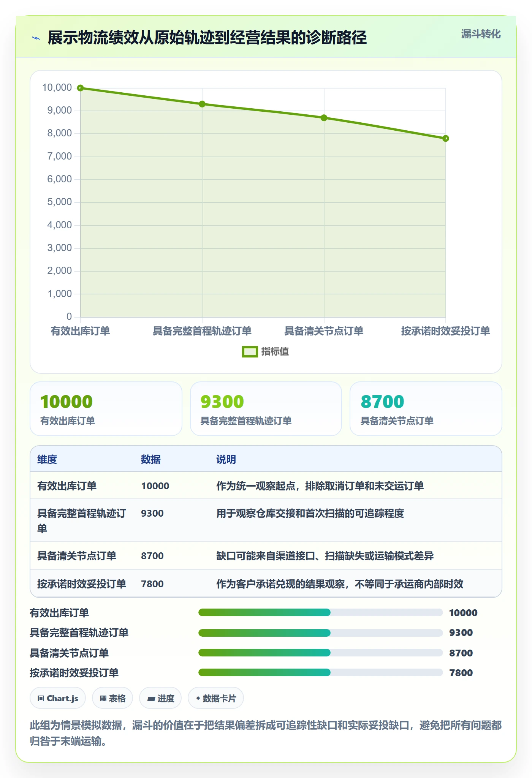Open the 10000 有效出库订单 data card

pos(106,409)
